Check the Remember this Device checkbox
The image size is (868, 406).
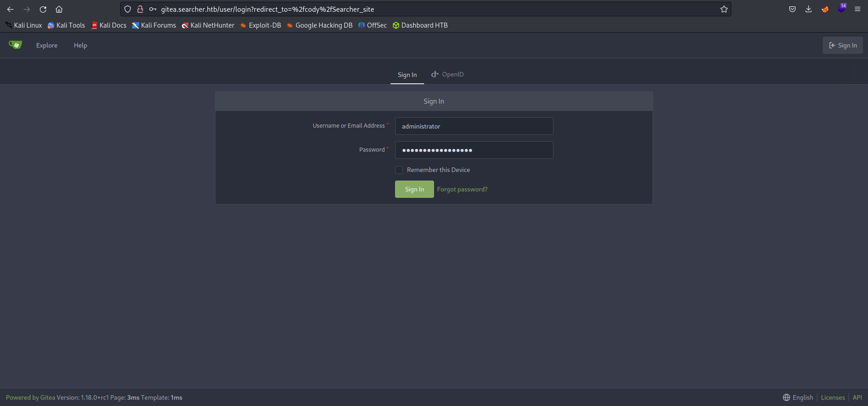[399, 170]
